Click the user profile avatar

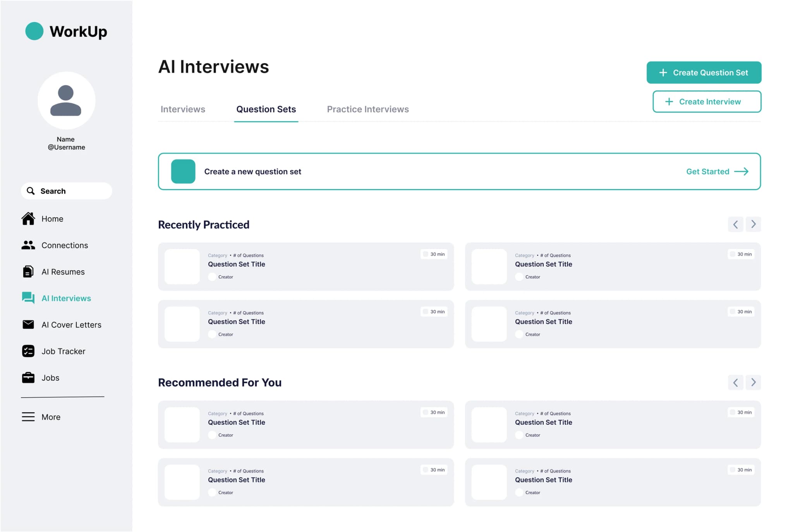pyautogui.click(x=66, y=100)
